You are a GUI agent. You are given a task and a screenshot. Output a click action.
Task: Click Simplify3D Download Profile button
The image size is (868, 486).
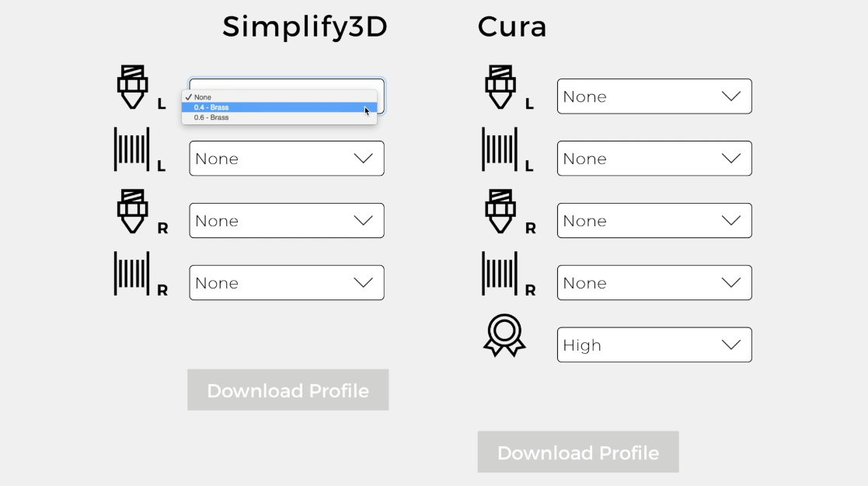[x=288, y=390]
